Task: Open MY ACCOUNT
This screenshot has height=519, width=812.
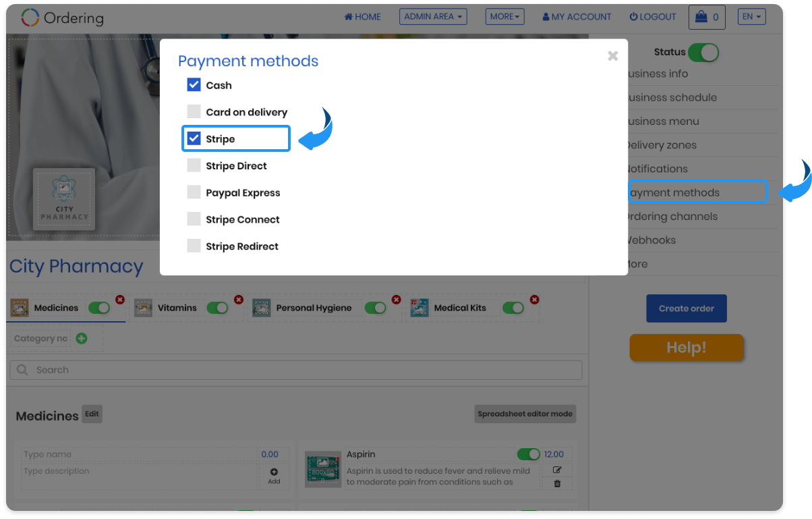Action: tap(577, 17)
